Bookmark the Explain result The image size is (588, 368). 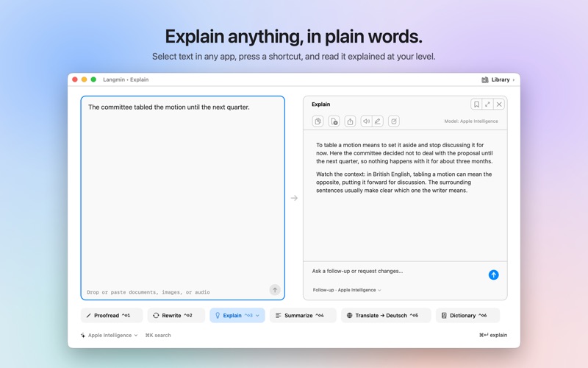[x=476, y=105]
